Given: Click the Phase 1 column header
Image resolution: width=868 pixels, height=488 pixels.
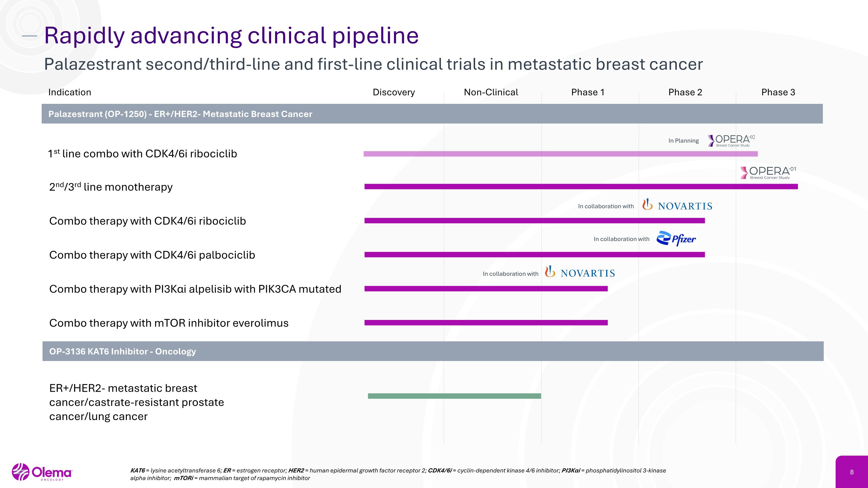Looking at the screenshot, I should click(x=588, y=92).
